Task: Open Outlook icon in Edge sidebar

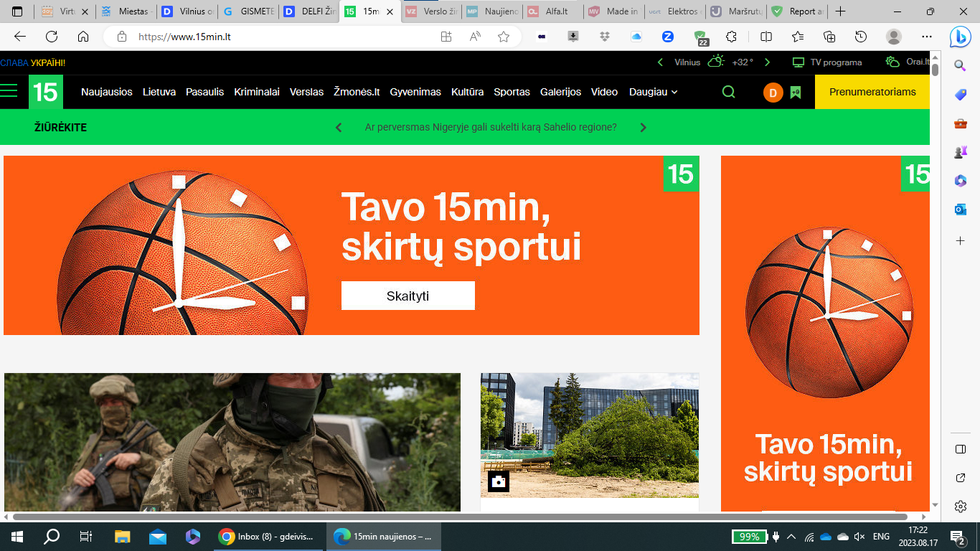Action: 960,209
